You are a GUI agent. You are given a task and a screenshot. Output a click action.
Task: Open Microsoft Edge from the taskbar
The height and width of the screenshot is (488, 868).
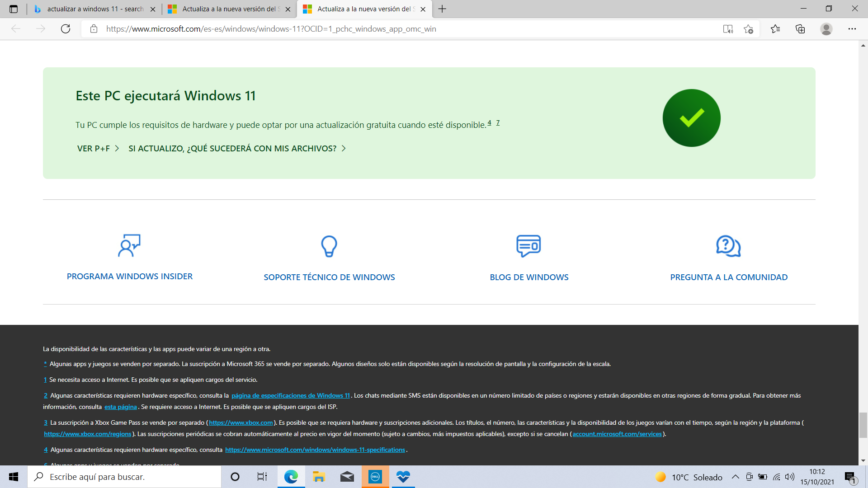click(291, 477)
